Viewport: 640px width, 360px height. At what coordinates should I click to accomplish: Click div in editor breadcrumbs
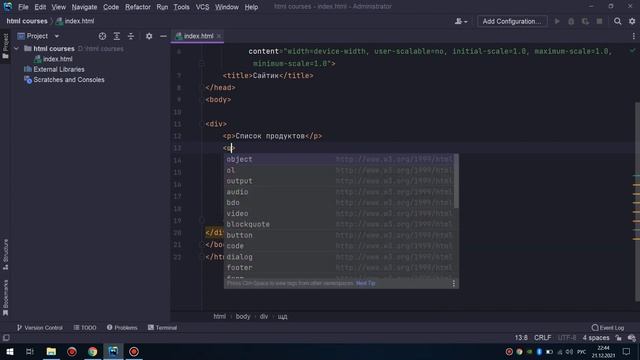264,316
